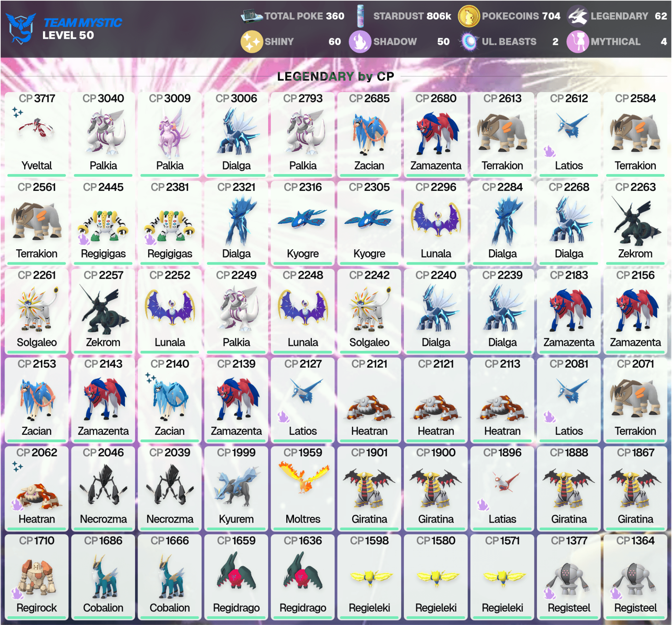672x625 pixels.
Task: Select the CP 2140 shiny Zacian card
Action: 170,400
